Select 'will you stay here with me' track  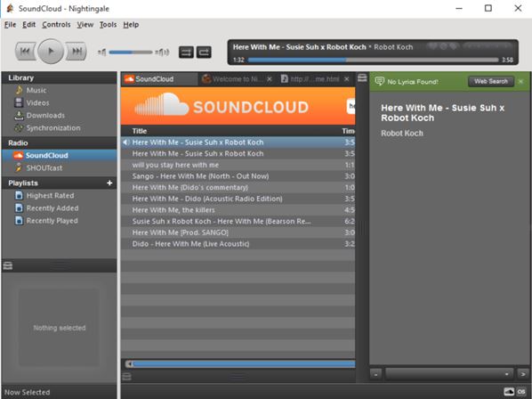click(x=238, y=165)
